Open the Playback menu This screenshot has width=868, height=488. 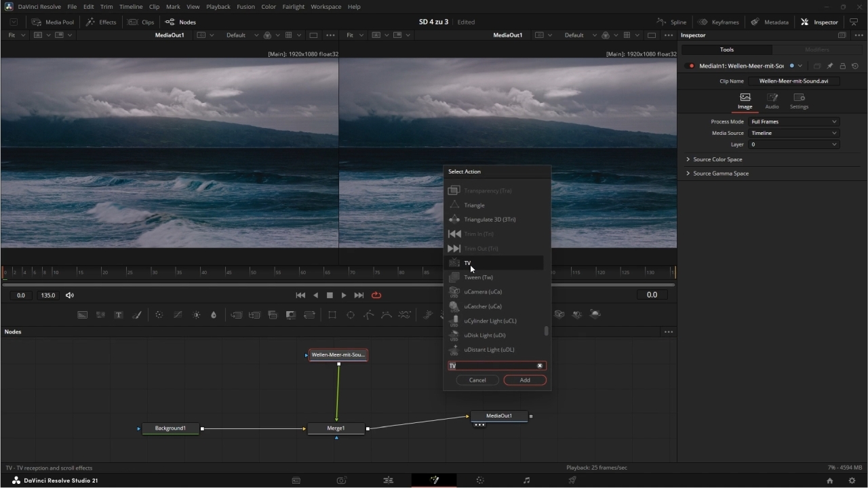pos(218,7)
